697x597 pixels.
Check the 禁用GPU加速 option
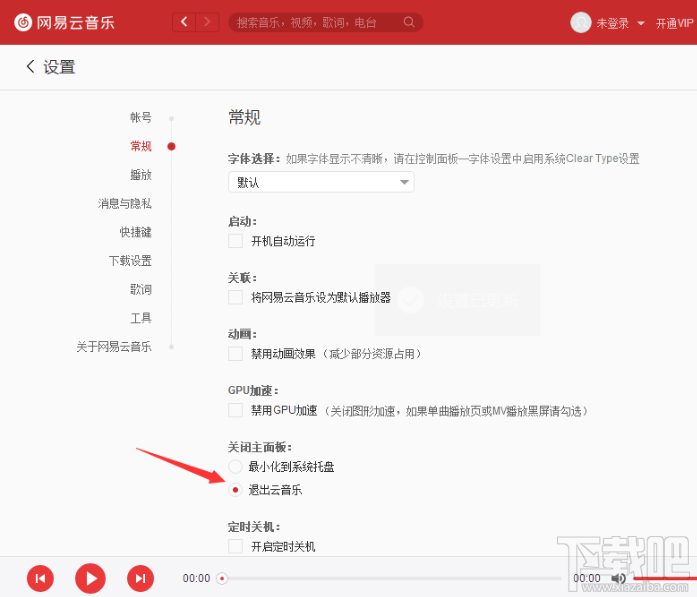click(x=235, y=410)
